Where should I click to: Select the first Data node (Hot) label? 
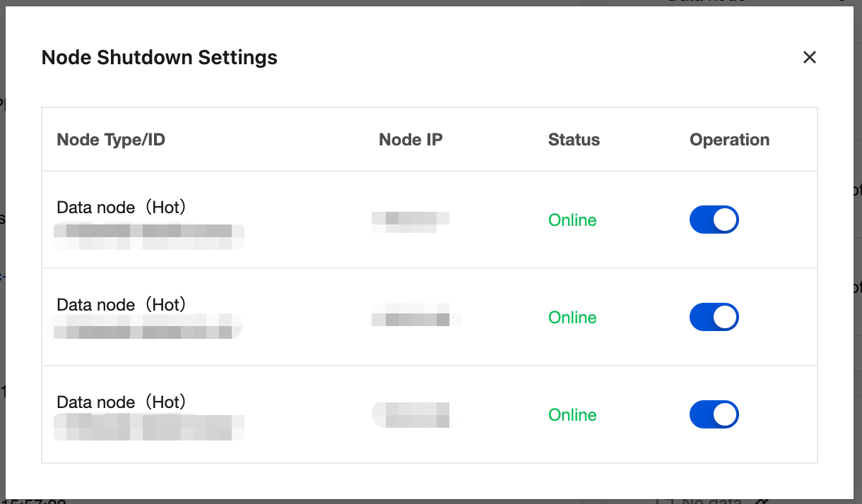pyautogui.click(x=122, y=208)
